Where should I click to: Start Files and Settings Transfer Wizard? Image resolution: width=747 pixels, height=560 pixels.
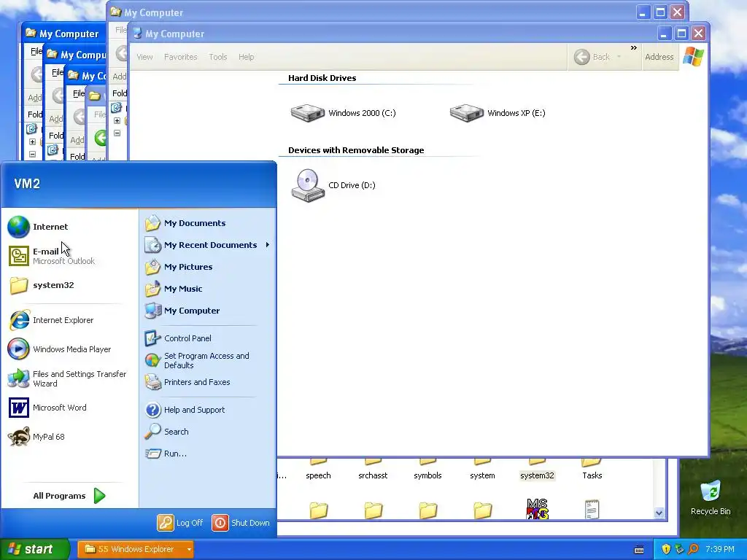coord(67,378)
